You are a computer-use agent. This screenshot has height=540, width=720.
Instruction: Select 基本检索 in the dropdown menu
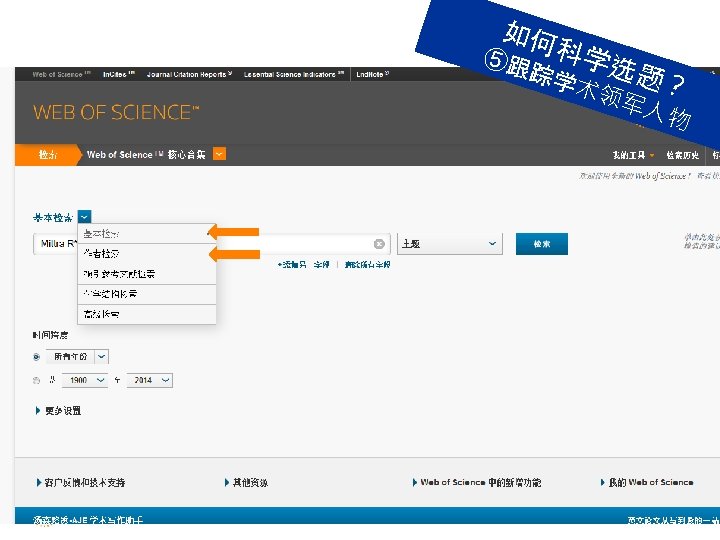point(147,234)
